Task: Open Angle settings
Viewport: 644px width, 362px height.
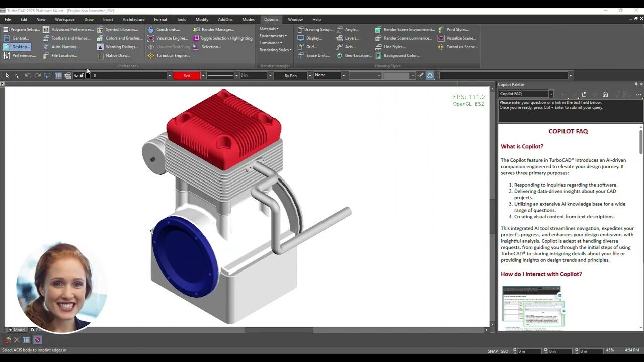Action: 348,29
